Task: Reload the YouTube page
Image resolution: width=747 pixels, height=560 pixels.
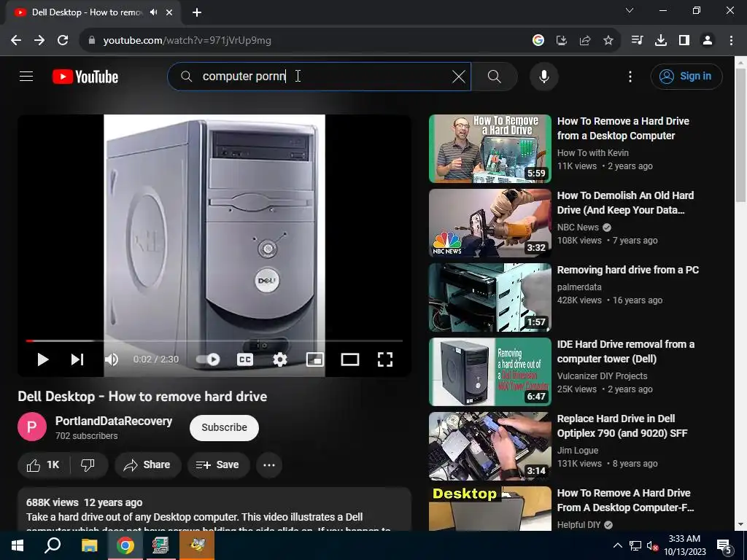Action: [63, 41]
